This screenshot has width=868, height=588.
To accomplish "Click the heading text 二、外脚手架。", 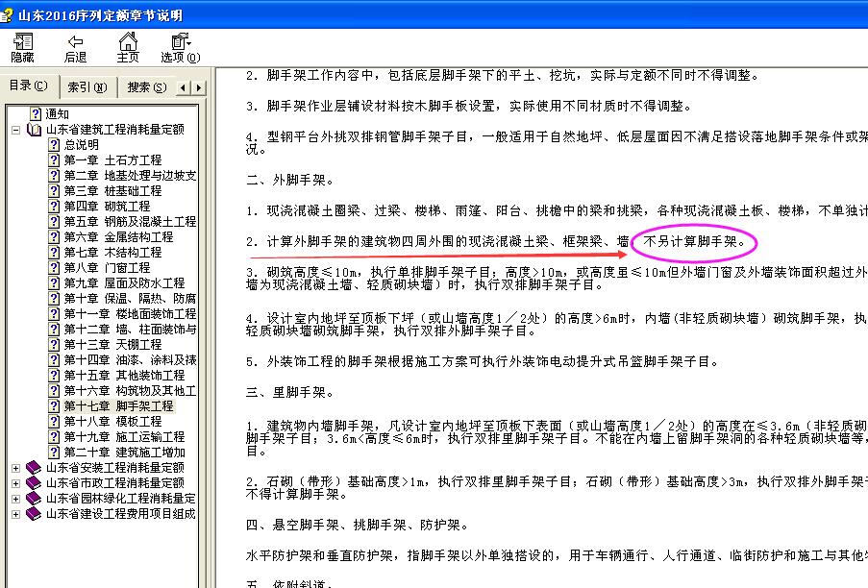I will click(x=290, y=181).
